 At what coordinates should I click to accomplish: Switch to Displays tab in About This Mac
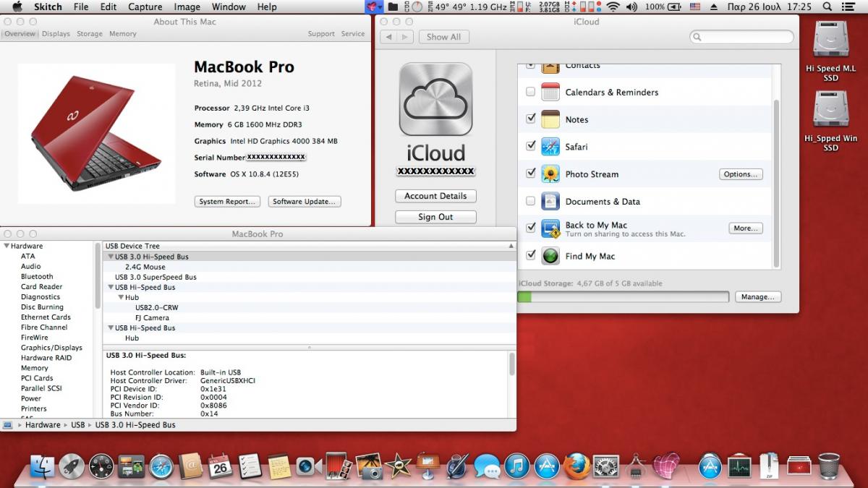tap(56, 33)
